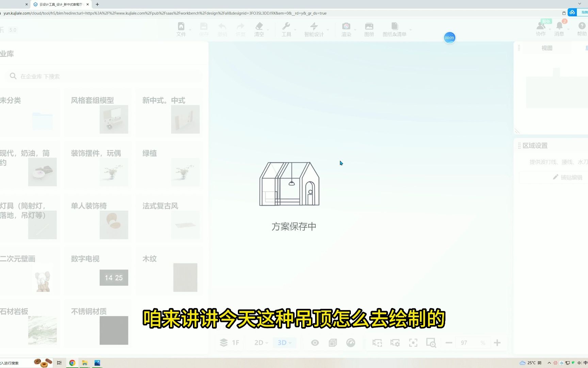Image resolution: width=588 pixels, height=368 pixels.
Task: Expand the 智能设计 dropdown arrow
Action: coord(328,30)
